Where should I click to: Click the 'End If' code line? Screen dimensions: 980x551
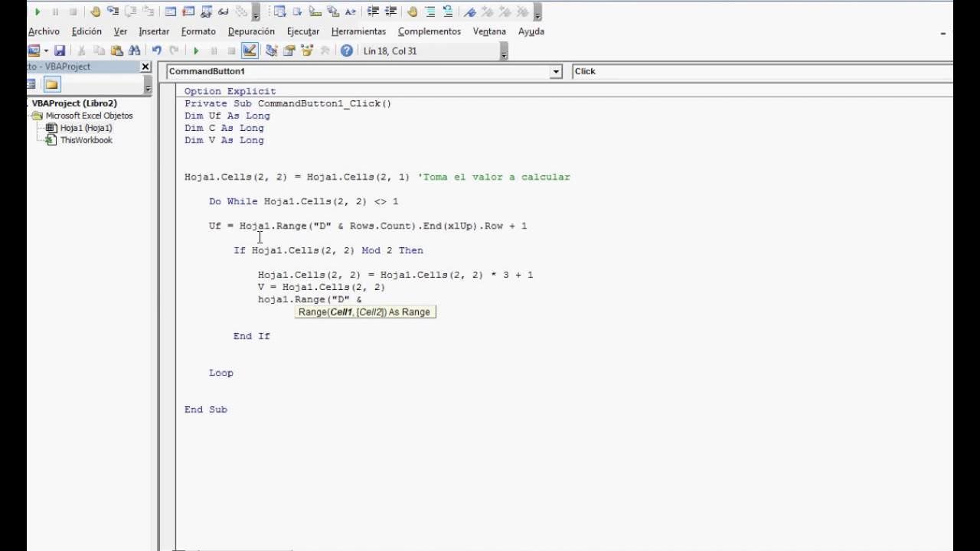point(252,336)
